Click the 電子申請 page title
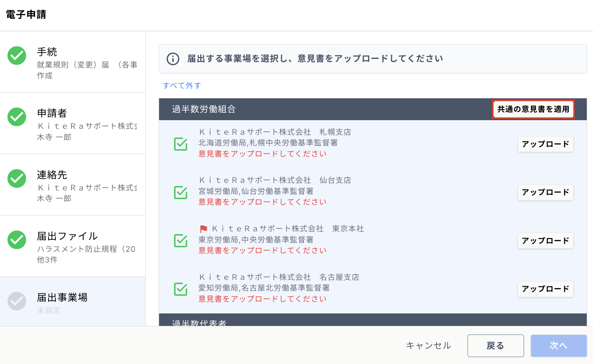The width and height of the screenshot is (593, 364). (x=26, y=15)
